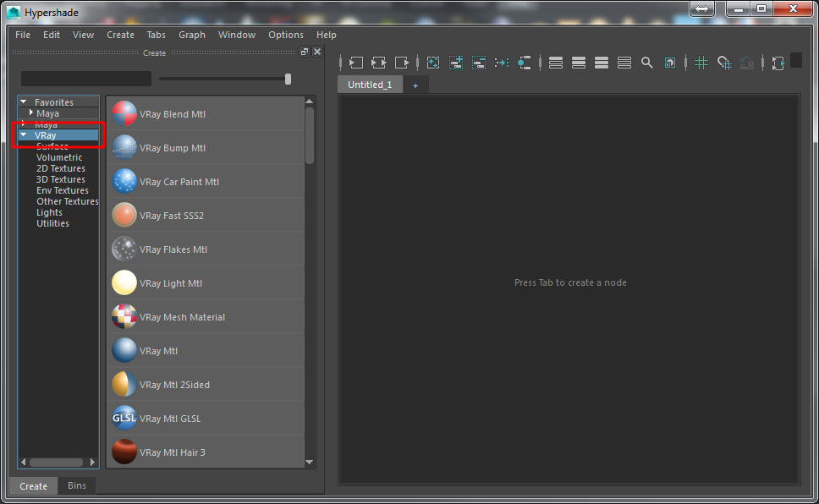Show input connections in the graph
The height and width of the screenshot is (504, 819).
356,63
